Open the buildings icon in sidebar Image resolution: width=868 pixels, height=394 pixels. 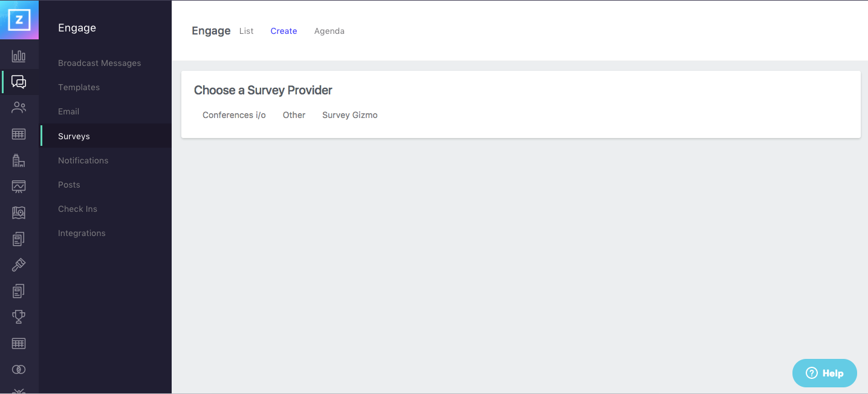[19, 160]
